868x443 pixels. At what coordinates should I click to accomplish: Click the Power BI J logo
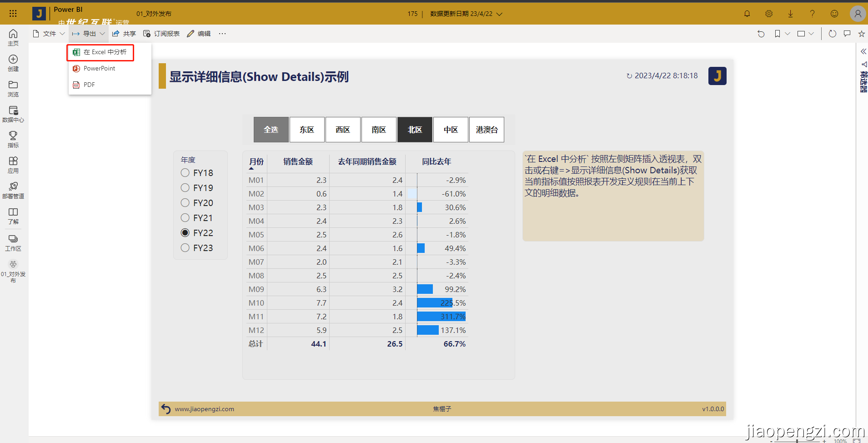pyautogui.click(x=39, y=14)
